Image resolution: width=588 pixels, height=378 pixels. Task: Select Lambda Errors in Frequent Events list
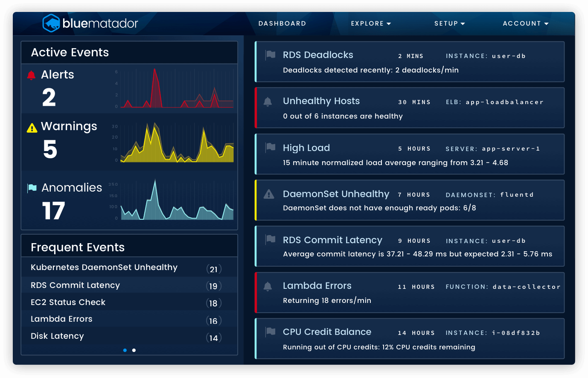coord(61,319)
